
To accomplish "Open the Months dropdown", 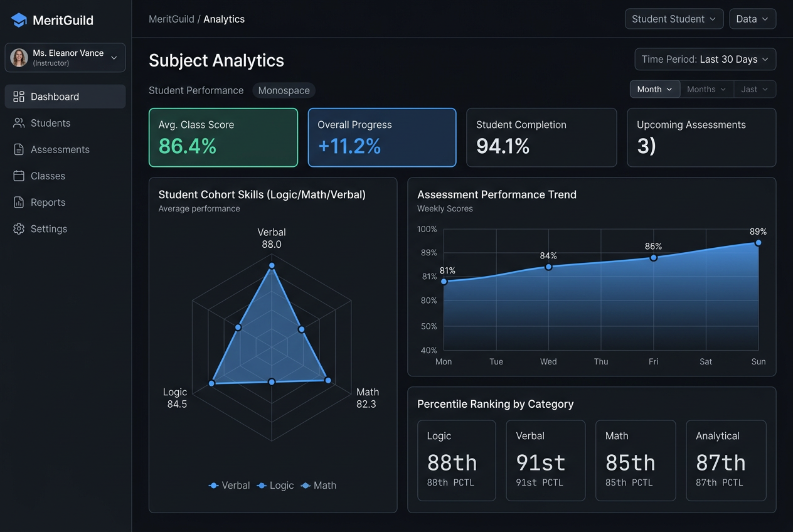I will click(x=706, y=89).
